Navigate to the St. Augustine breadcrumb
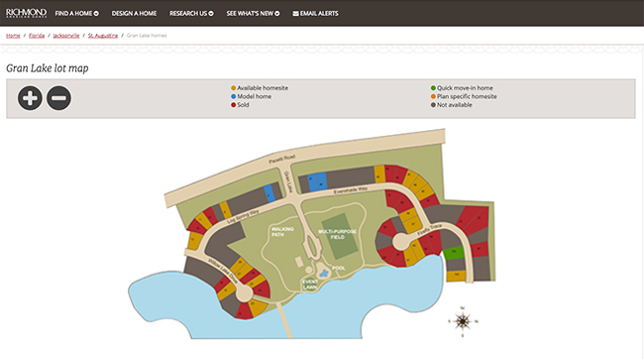Image resolution: width=644 pixels, height=359 pixels. pos(103,36)
